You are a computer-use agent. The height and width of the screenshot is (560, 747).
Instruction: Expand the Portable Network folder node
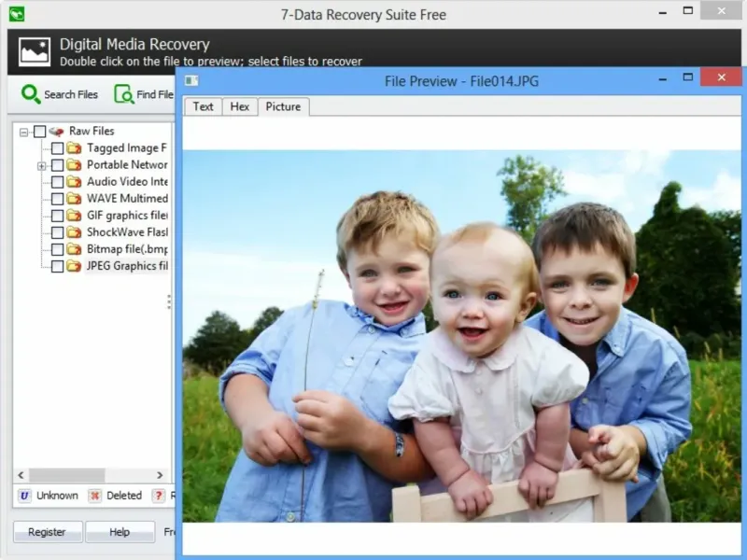41,166
